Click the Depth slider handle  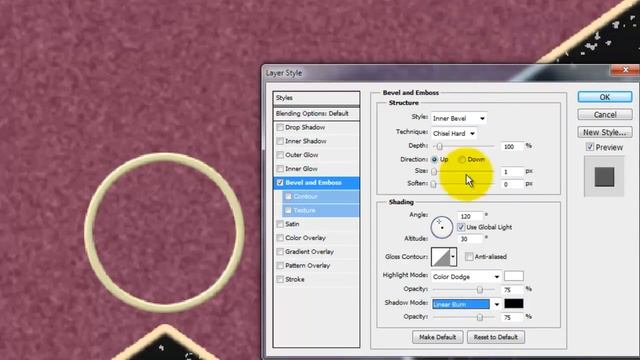click(440, 146)
